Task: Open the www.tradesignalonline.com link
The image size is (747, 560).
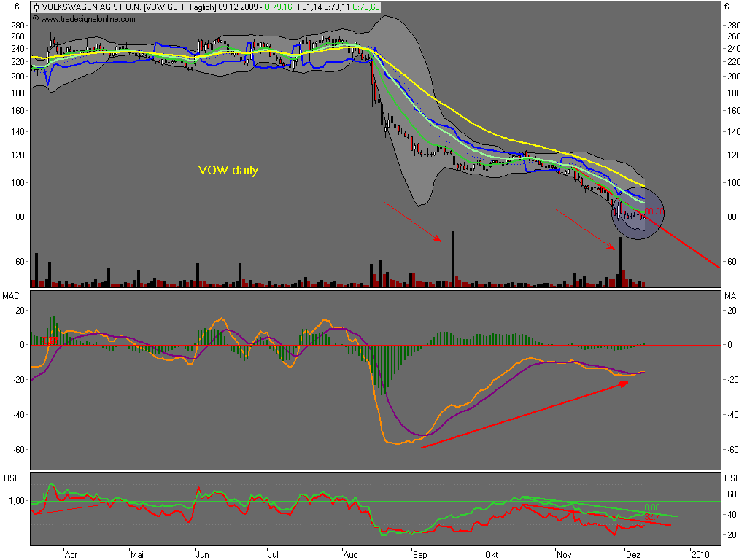Action: point(88,19)
